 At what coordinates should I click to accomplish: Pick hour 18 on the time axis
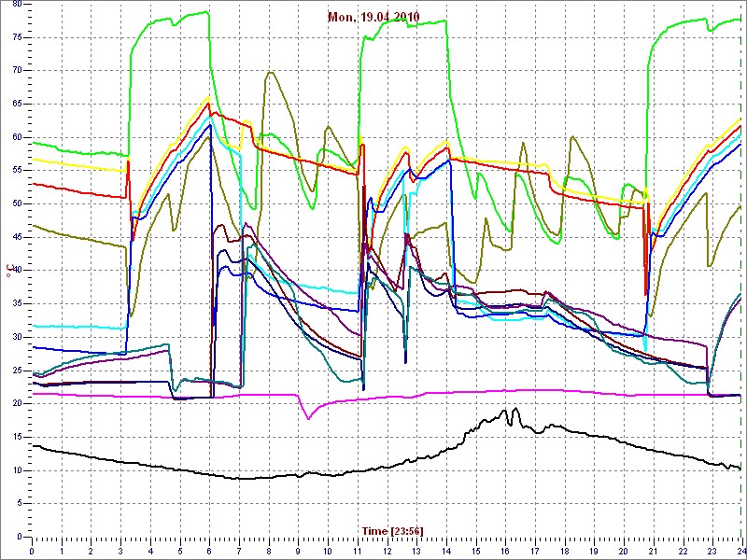click(x=565, y=551)
